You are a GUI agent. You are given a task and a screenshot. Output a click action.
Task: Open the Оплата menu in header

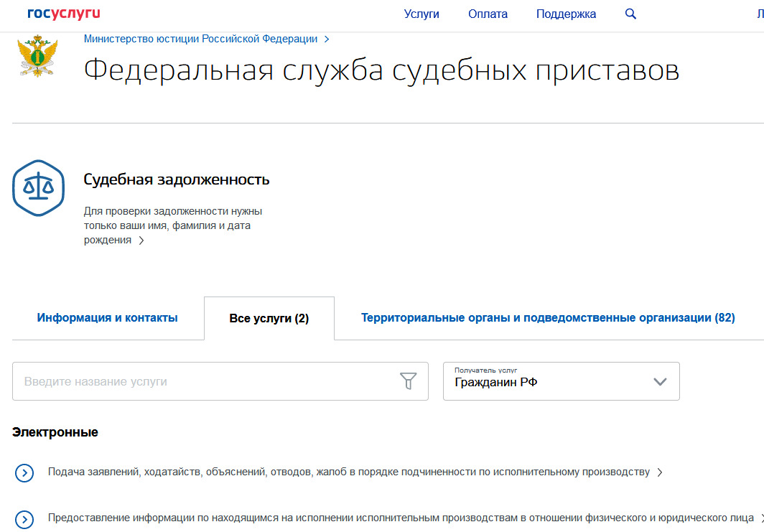tap(488, 14)
